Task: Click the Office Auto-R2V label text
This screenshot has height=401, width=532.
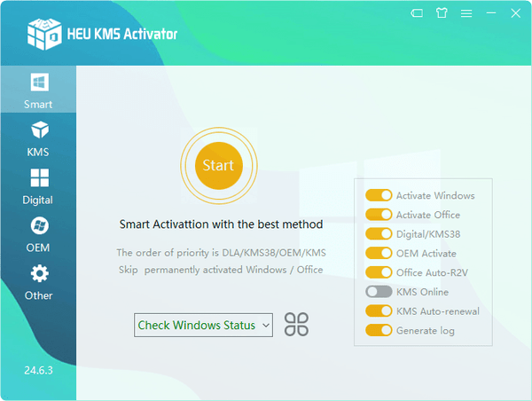Action: 432,272
